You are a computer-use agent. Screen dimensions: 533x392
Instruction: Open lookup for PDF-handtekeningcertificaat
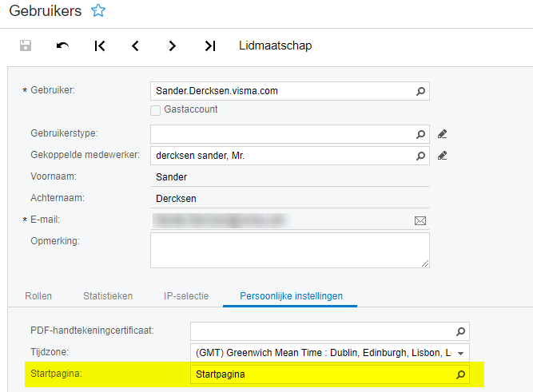(x=460, y=331)
